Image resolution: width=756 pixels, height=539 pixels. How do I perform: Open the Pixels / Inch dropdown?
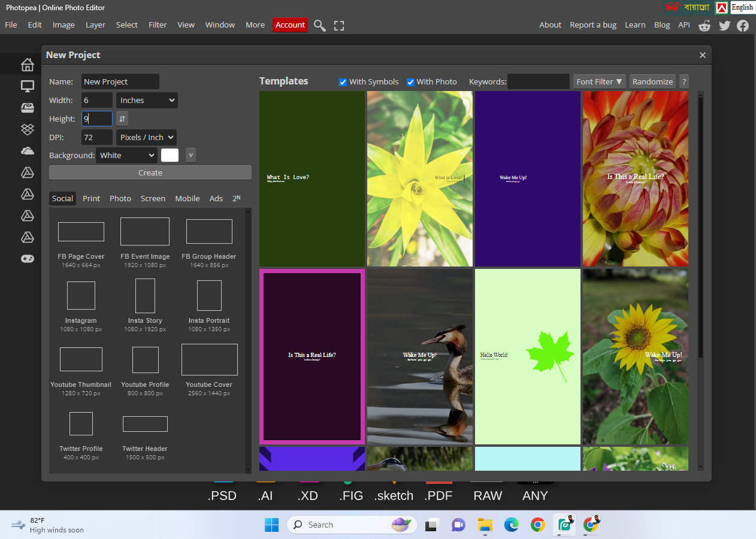146,137
